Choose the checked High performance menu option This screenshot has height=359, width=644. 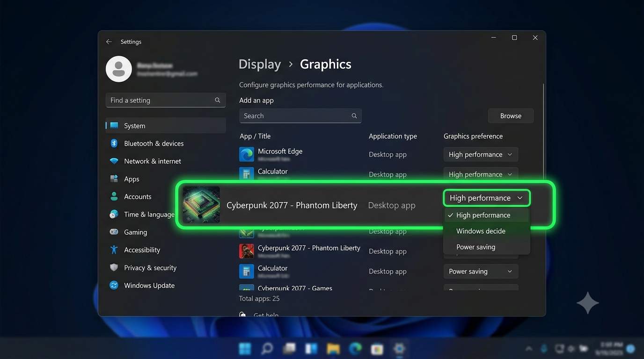(x=486, y=215)
